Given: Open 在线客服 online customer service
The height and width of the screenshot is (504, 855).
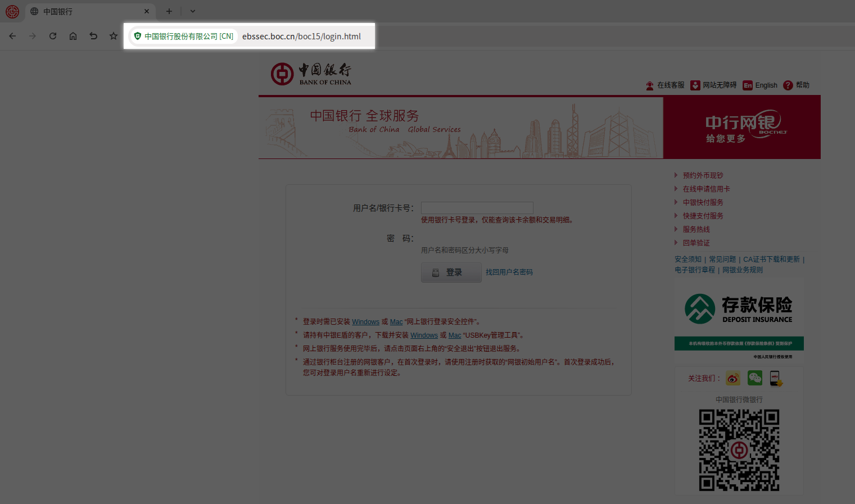Looking at the screenshot, I should coord(666,85).
